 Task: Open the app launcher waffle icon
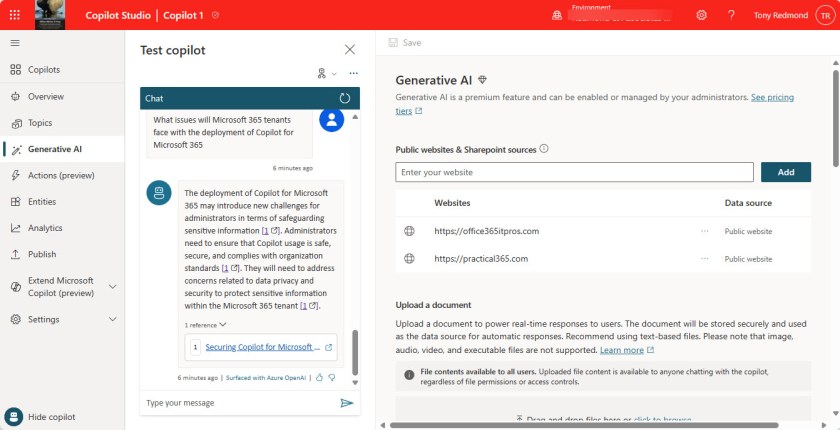15,15
